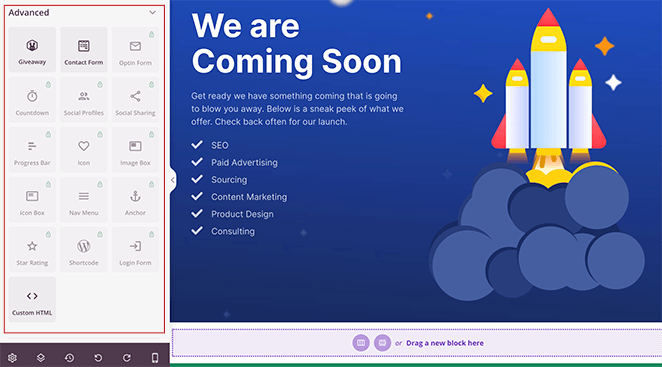Add the Contact Form block
Viewport: 662px width, 367px height.
pyautogui.click(x=84, y=49)
